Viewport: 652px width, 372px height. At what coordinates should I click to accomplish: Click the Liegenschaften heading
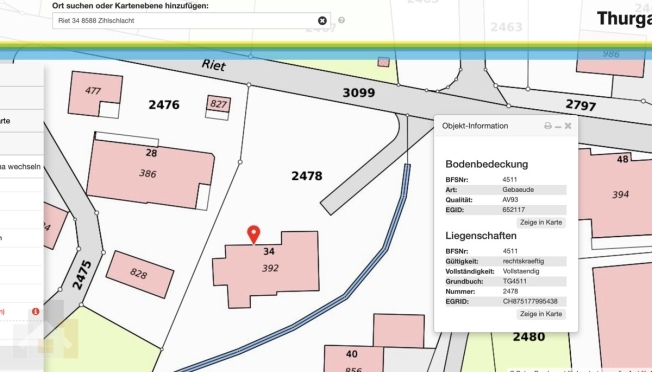click(481, 236)
